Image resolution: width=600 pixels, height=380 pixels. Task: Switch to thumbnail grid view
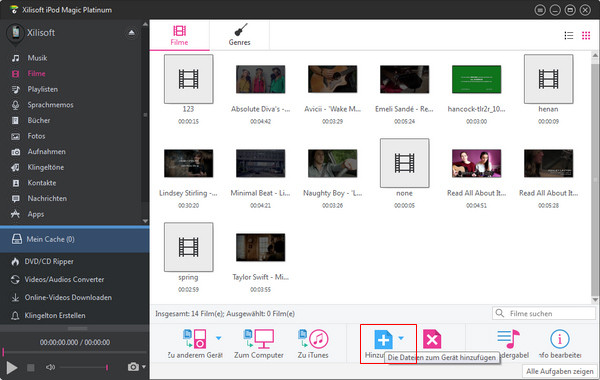[x=586, y=36]
